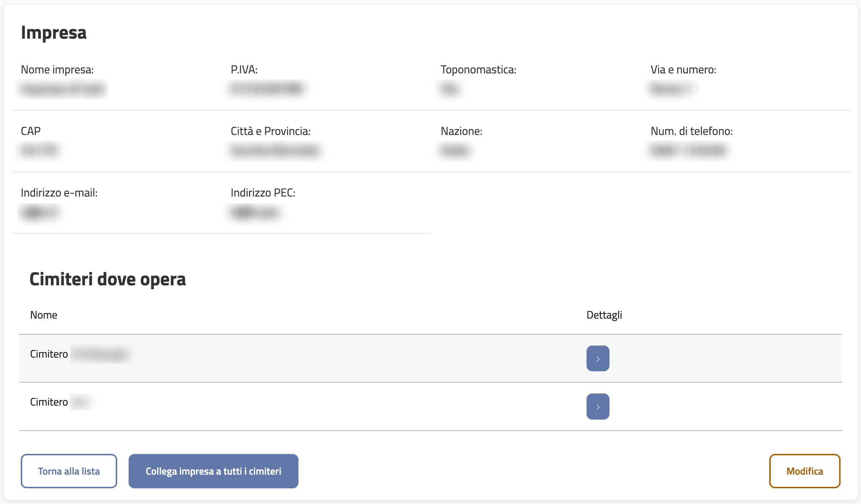Click the blurred P.IVA value
The height and width of the screenshot is (504, 861).
point(267,89)
